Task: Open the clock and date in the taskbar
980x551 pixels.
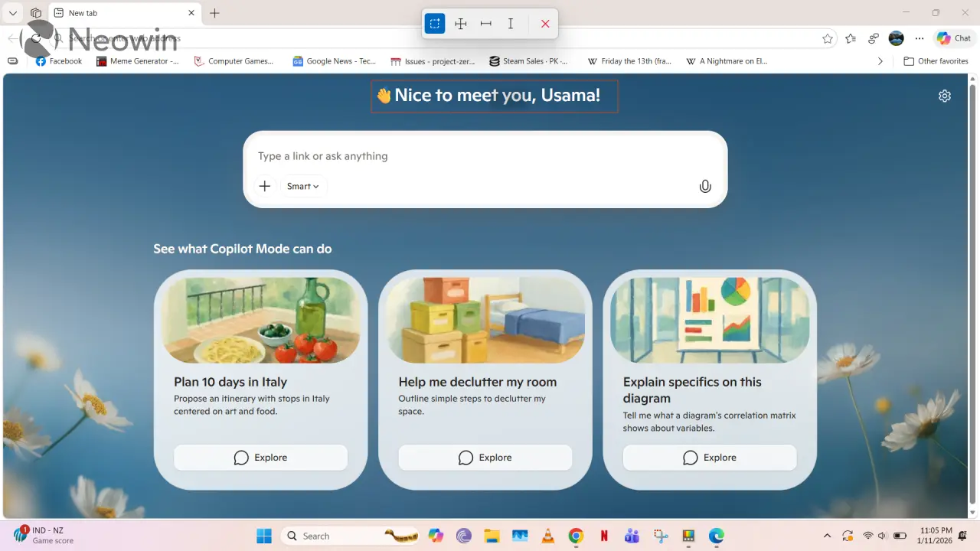Action: tap(936, 536)
